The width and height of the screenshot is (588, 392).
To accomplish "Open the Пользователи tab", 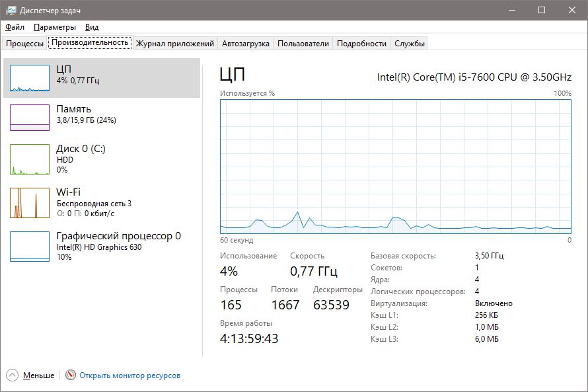I will point(303,44).
